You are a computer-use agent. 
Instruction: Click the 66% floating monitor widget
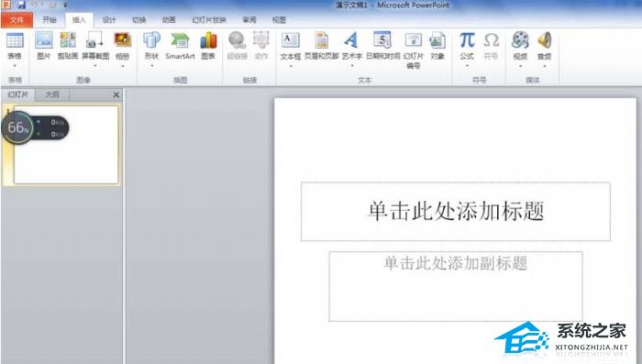(x=35, y=127)
